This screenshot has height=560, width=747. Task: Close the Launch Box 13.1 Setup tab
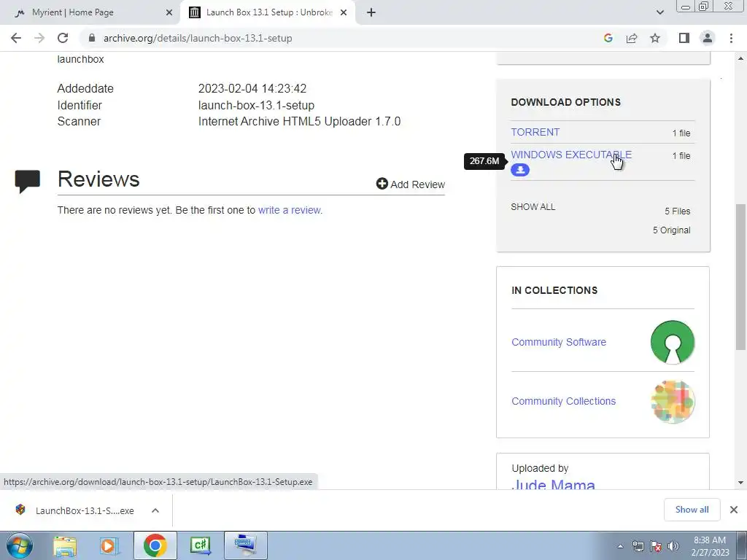pos(343,12)
